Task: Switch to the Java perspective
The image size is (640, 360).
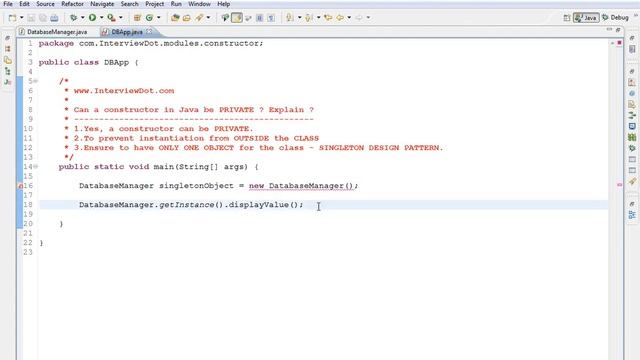Action: (x=586, y=18)
